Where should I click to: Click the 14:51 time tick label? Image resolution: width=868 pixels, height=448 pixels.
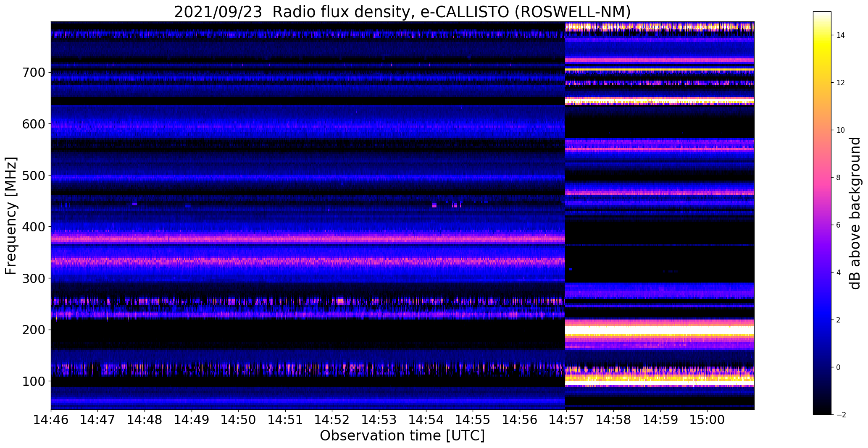286,420
